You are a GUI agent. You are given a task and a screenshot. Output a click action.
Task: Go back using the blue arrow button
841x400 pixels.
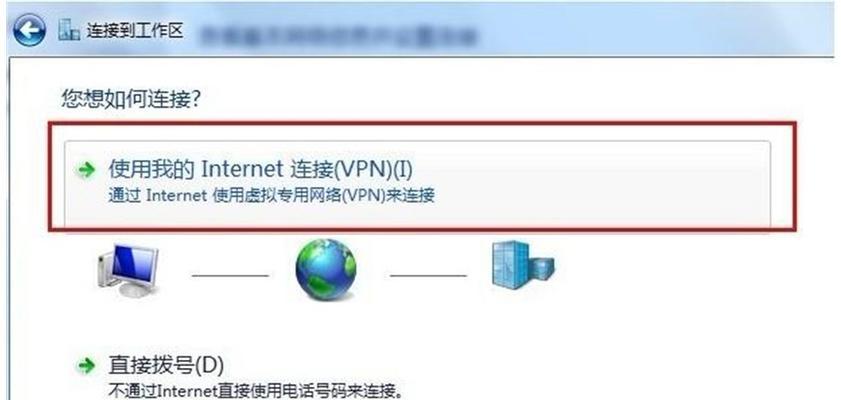tap(29, 30)
